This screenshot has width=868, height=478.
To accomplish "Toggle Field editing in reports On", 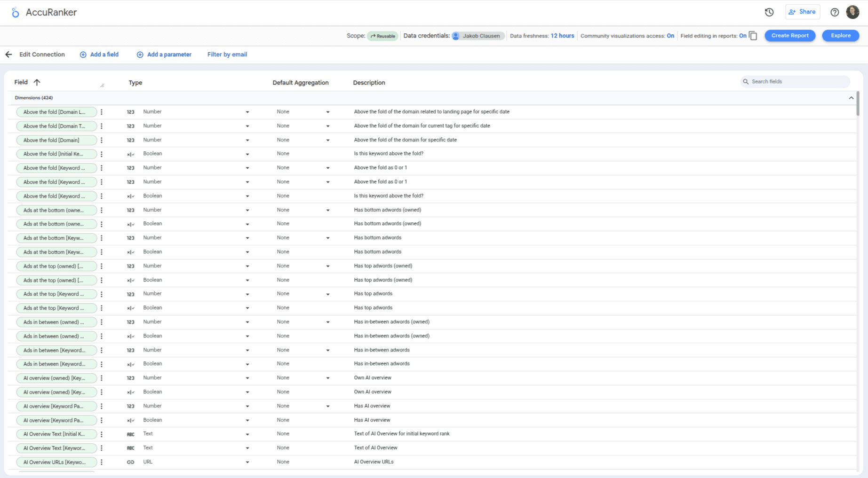I will 742,36.
